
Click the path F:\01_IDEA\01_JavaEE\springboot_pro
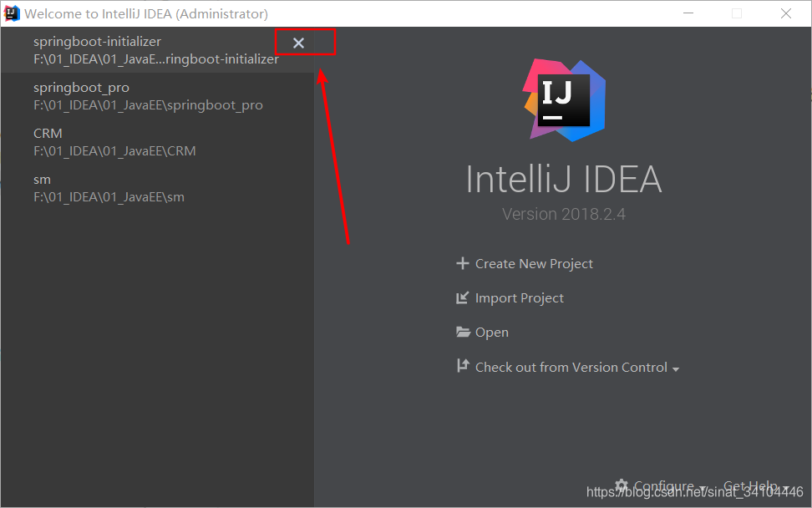coord(148,105)
